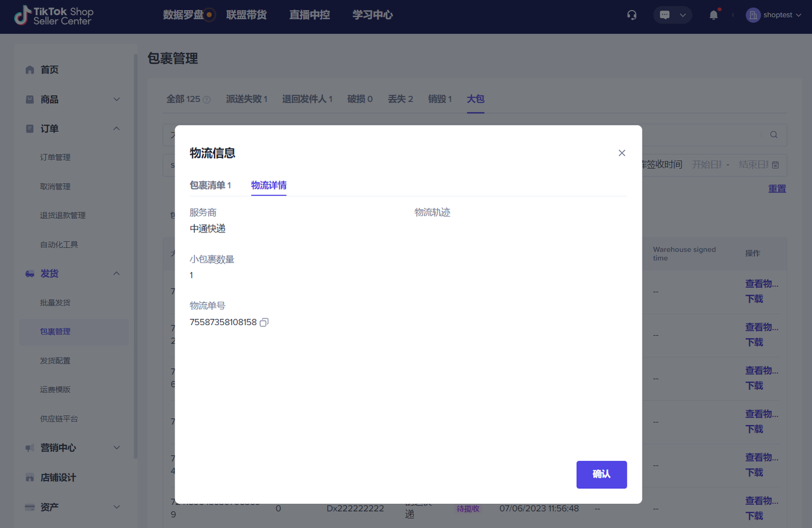Close the 物流信息 dialog
Viewport: 812px width, 528px height.
(622, 153)
